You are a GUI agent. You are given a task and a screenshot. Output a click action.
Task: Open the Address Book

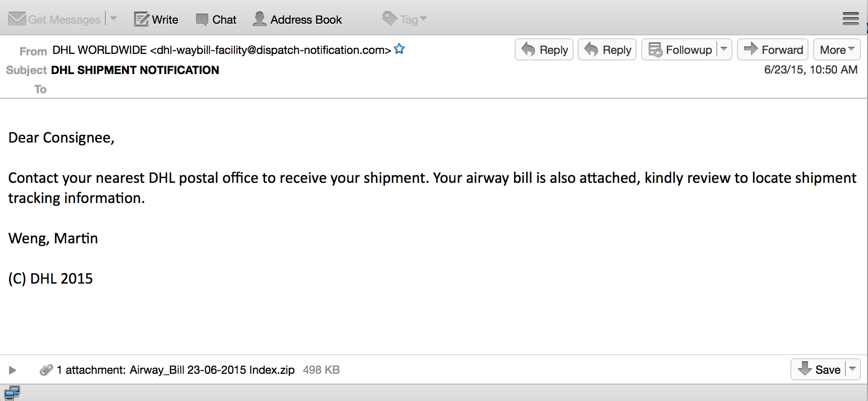point(297,20)
